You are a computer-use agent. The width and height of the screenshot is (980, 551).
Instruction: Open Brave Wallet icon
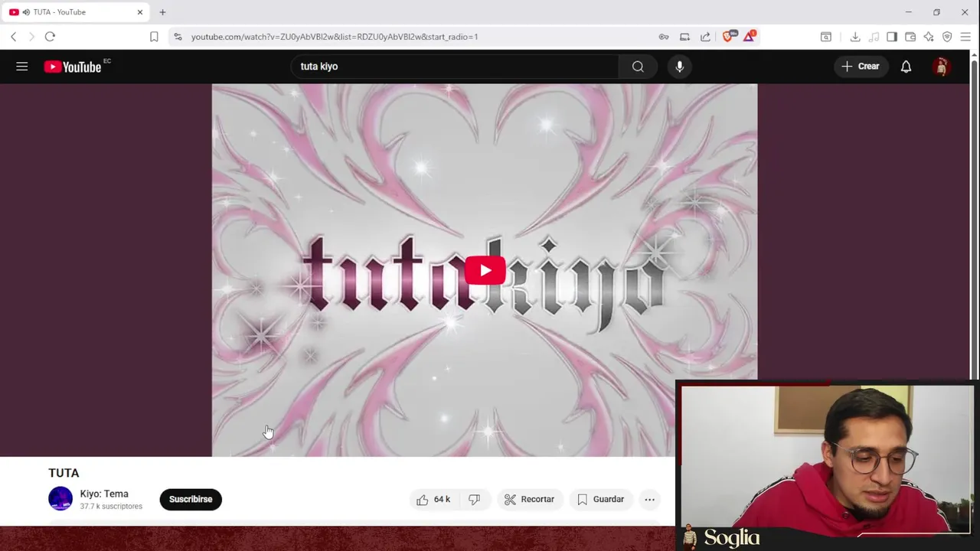pos(910,37)
